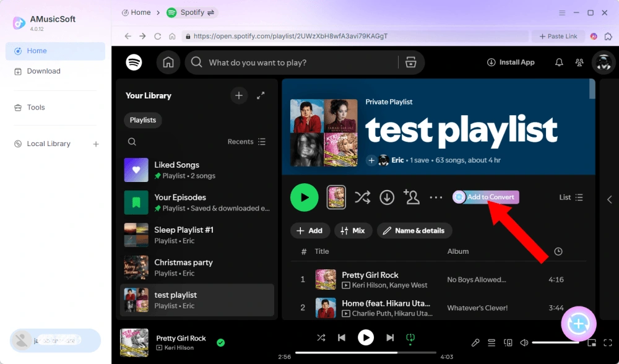Expand Your Library panel
Viewport: 619px width, 364px height.
261,95
